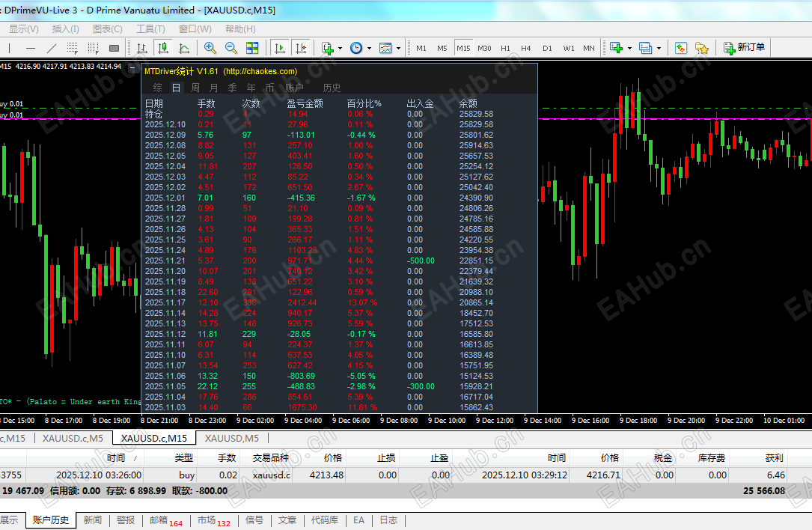Select 币 currency tab in MTDriver panel
Viewport: 812px width, 530px height.
pos(270,88)
